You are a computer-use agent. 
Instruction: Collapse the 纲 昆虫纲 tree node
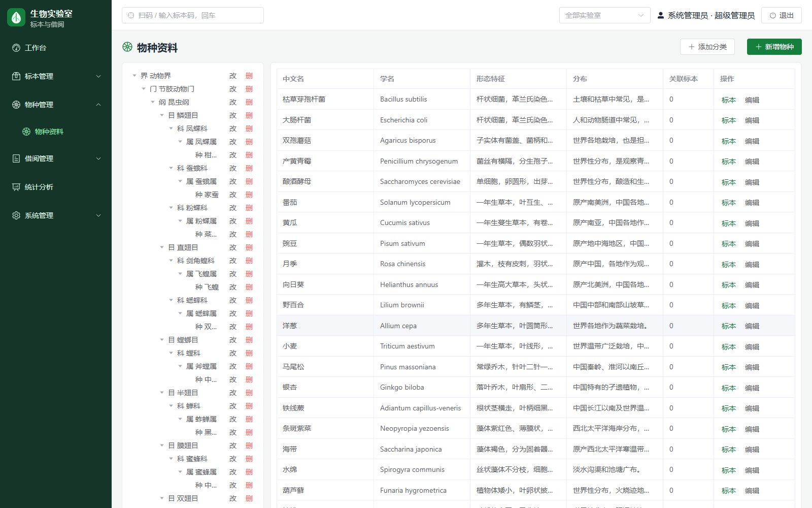click(153, 102)
